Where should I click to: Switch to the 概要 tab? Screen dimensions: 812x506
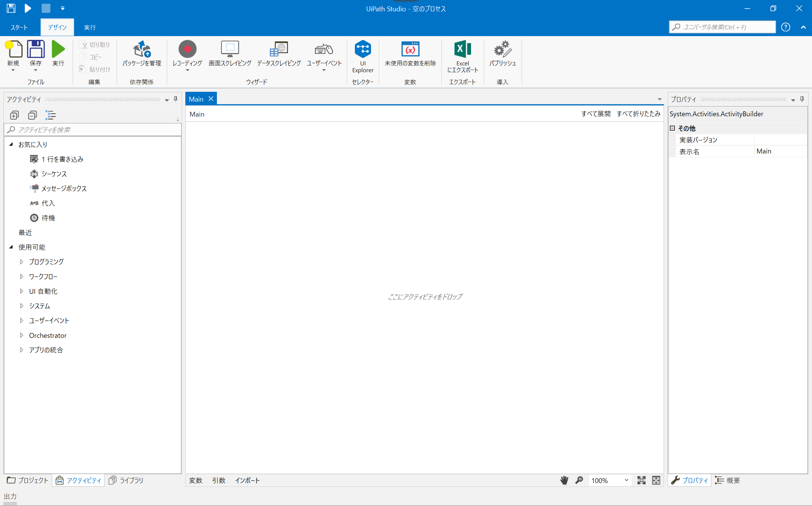[x=728, y=480]
